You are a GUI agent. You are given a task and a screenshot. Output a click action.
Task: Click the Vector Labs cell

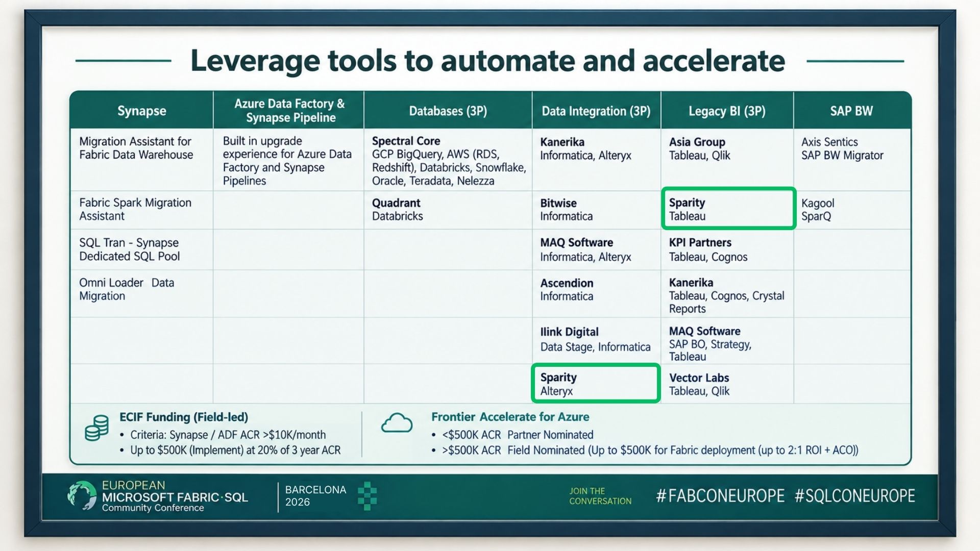[x=727, y=383]
